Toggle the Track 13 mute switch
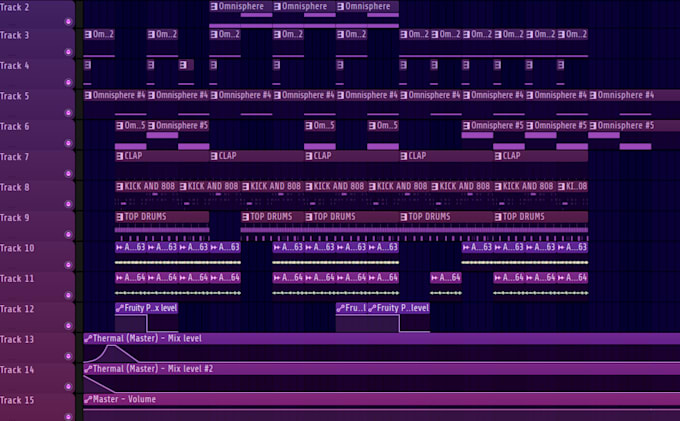 click(x=68, y=356)
